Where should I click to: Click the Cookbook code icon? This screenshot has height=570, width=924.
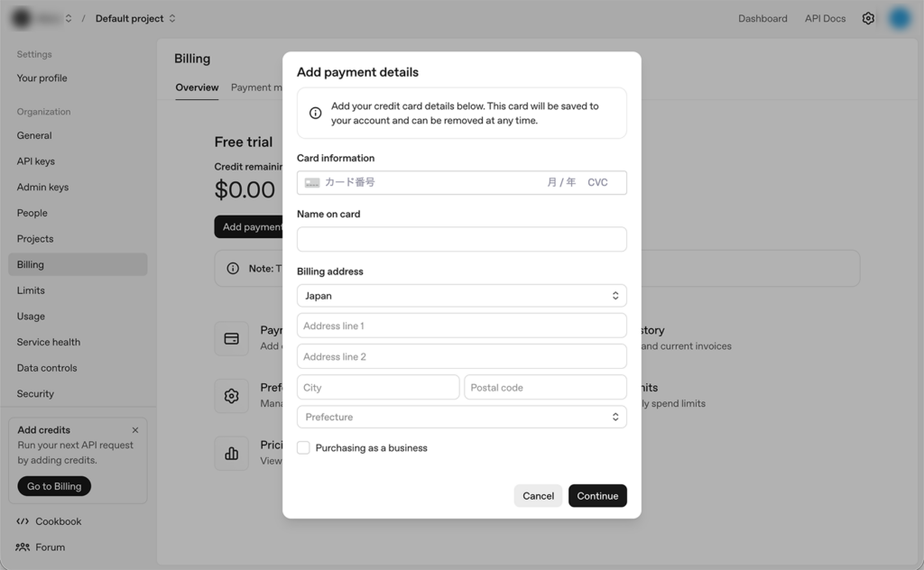[x=23, y=521]
